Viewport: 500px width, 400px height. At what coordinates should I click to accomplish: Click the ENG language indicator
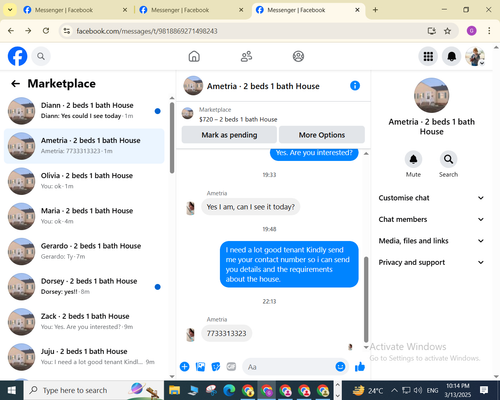[432, 390]
